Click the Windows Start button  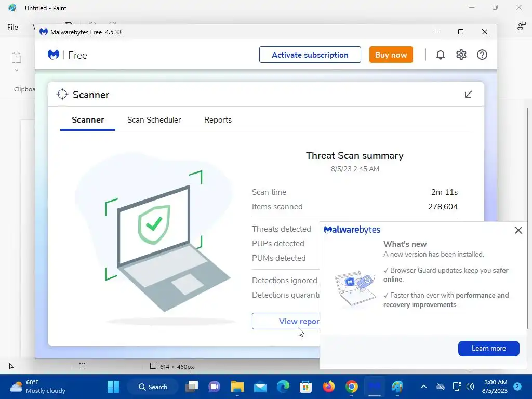[113, 387]
